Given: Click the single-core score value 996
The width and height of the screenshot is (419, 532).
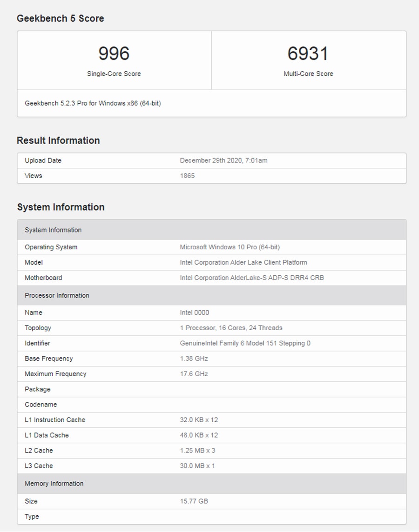Looking at the screenshot, I should click(x=114, y=53).
